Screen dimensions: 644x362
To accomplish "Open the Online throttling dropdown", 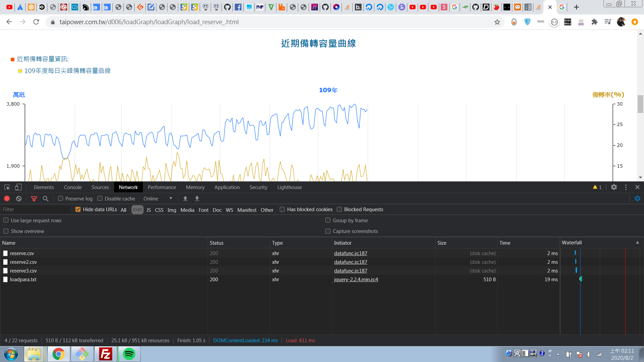I will (158, 198).
